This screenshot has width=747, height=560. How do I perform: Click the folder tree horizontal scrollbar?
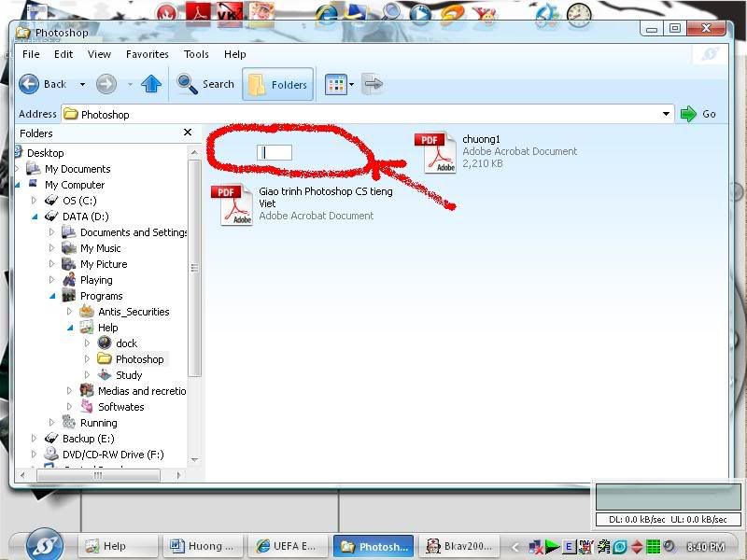pos(98,475)
